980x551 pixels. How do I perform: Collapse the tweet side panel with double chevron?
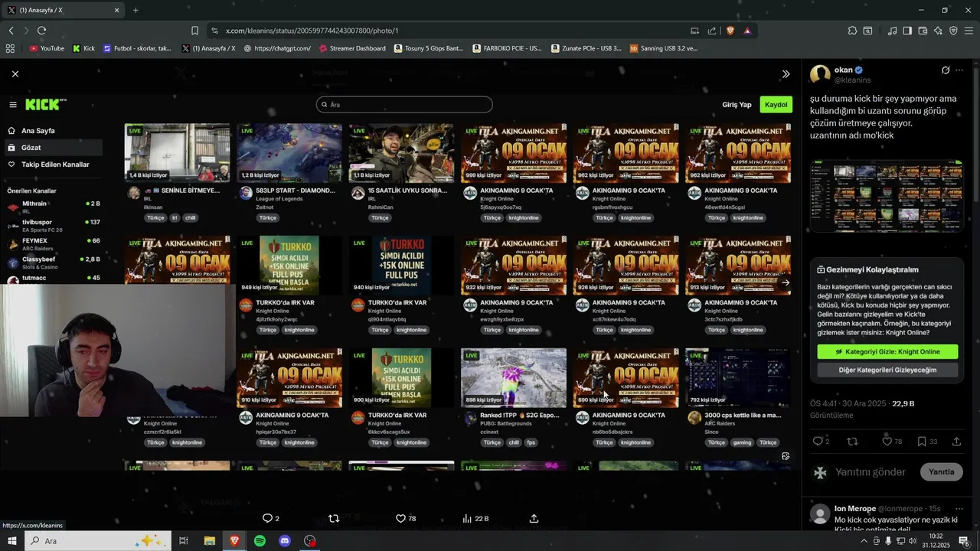(x=786, y=74)
